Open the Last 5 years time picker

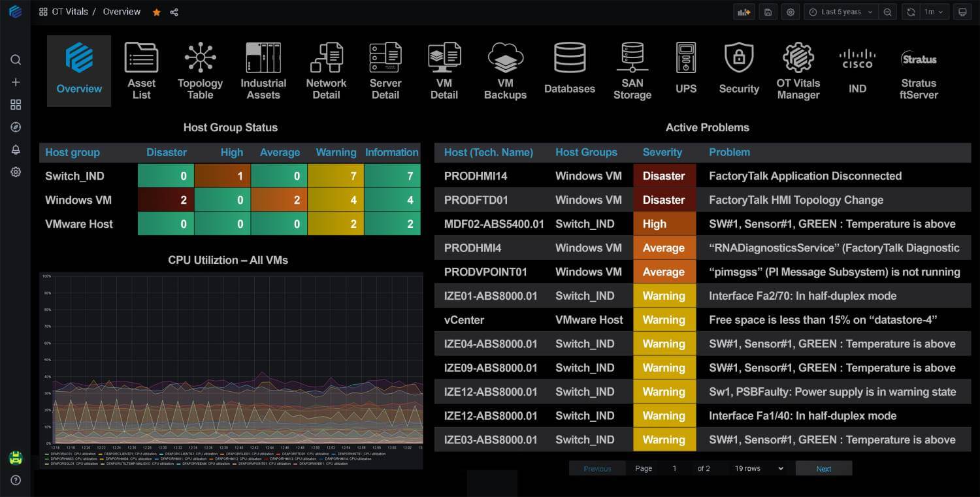(841, 12)
